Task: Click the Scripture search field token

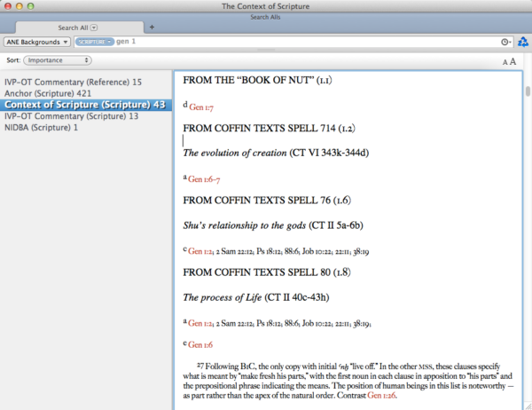Action: [x=94, y=42]
